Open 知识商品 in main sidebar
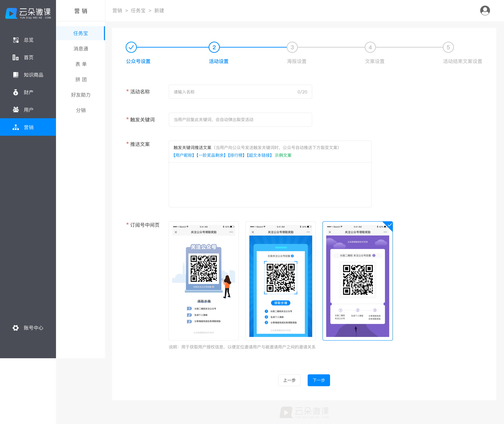Screen dimensions: 504x424 pos(28,75)
